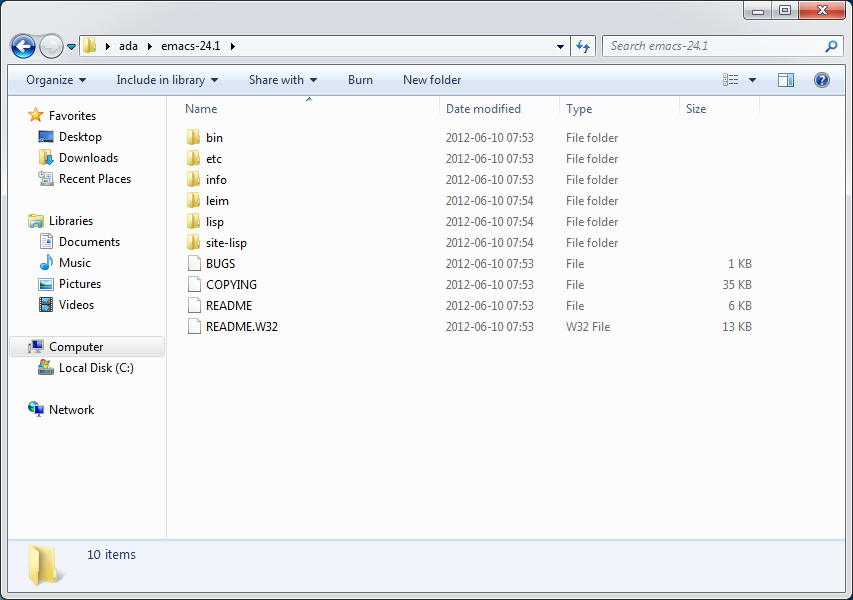
Task: Click '35 KB' size of COPYING
Action: (737, 285)
